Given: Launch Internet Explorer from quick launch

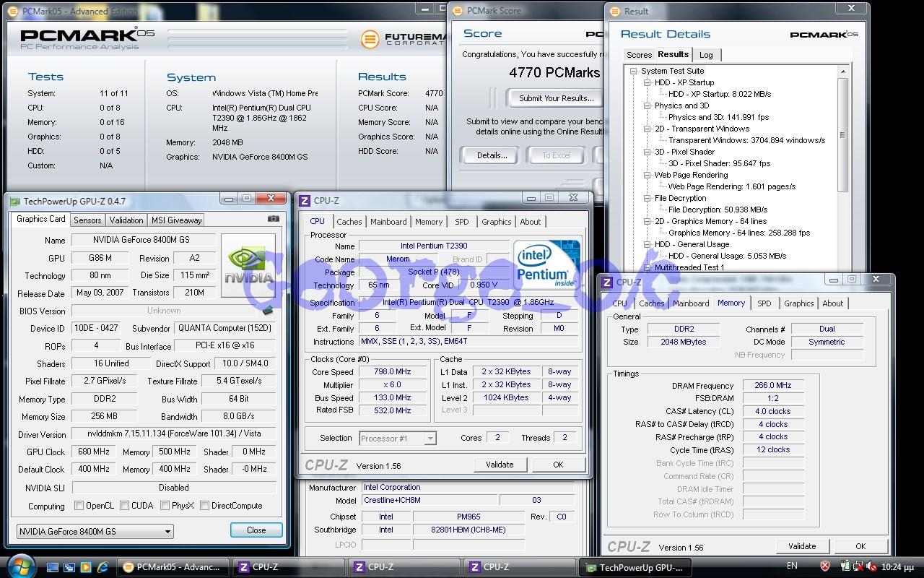Looking at the screenshot, I should tap(103, 567).
